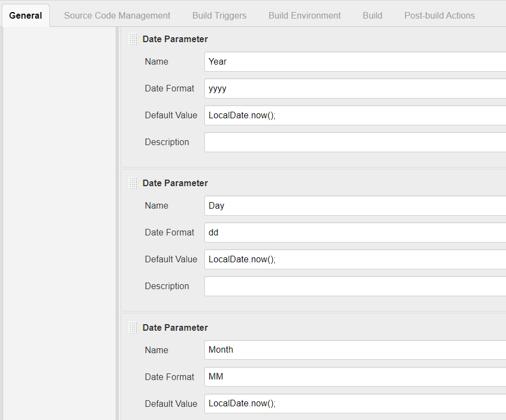Click the Date Format label beside yyyy
The height and width of the screenshot is (420, 506).
169,88
